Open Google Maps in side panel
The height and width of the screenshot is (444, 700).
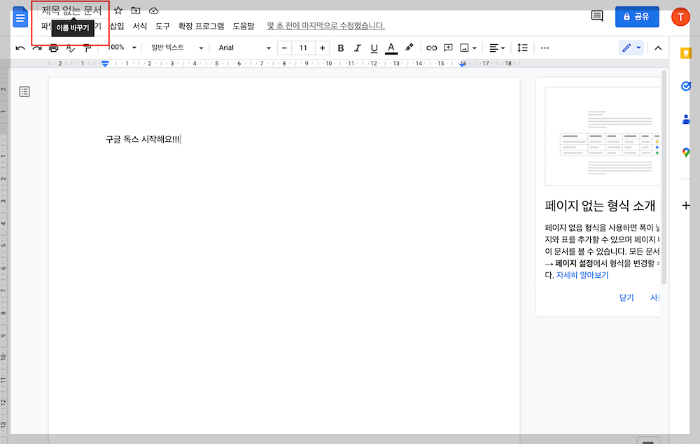click(x=686, y=153)
